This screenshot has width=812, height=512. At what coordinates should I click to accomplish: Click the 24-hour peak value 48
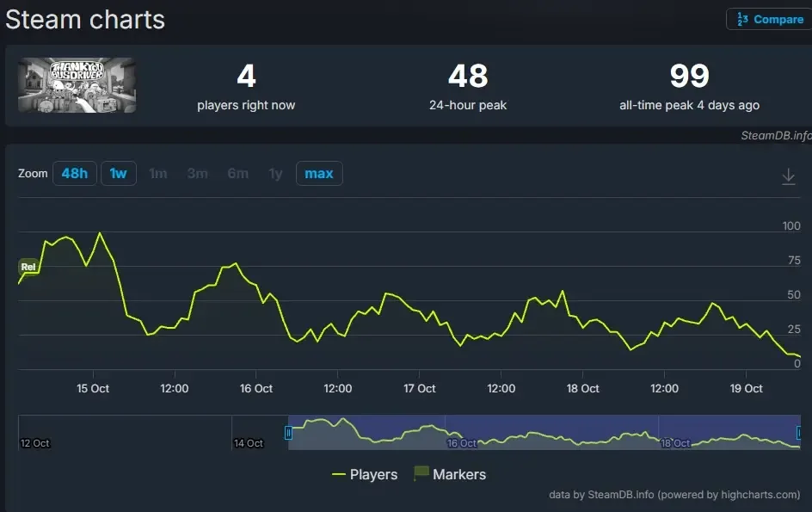click(x=468, y=76)
